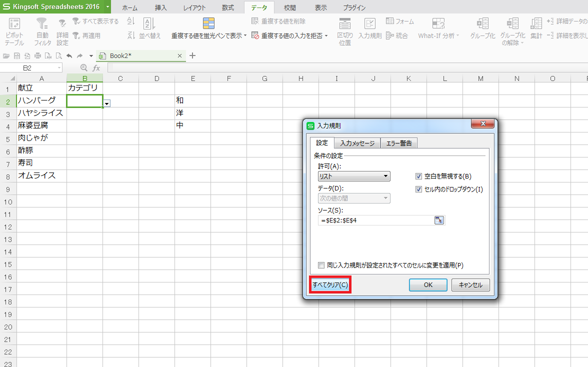Close the Book2* document tab
588x367 pixels.
[x=179, y=55]
